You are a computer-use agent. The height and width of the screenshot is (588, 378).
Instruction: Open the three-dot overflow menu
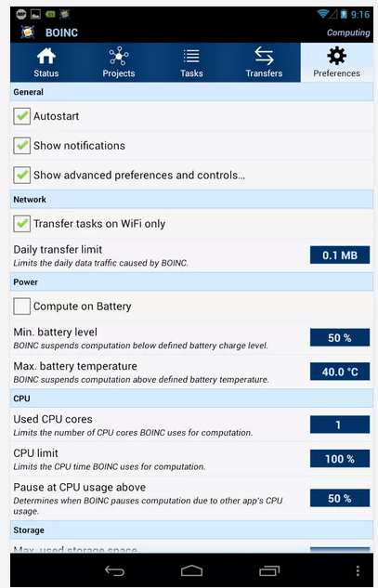(x=358, y=570)
